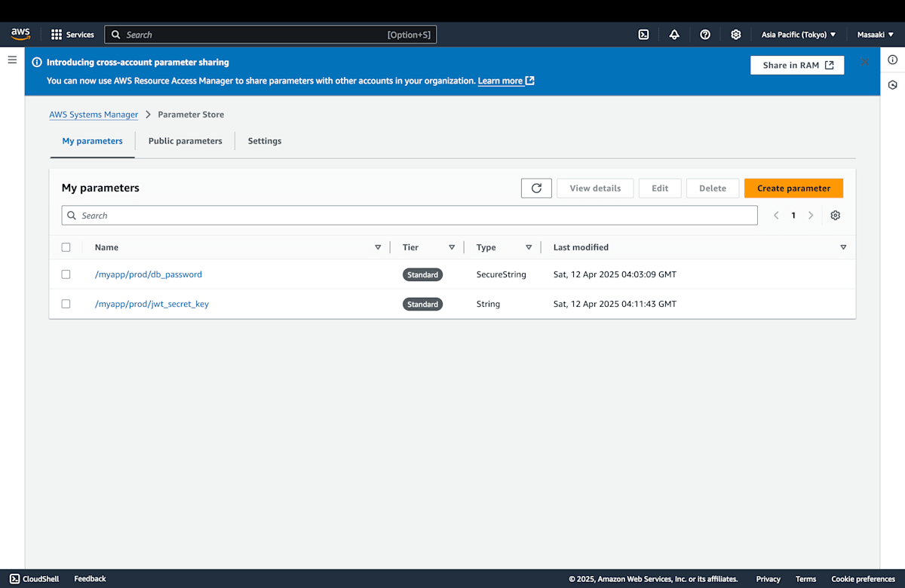Viewport: 905px width, 588px height.
Task: Open the top bar settings gear
Action: tap(736, 35)
